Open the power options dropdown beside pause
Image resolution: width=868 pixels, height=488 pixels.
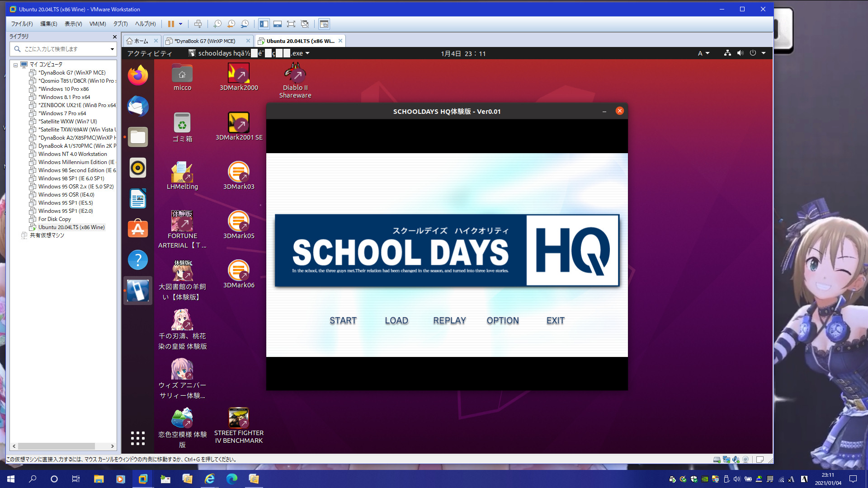[x=180, y=24]
